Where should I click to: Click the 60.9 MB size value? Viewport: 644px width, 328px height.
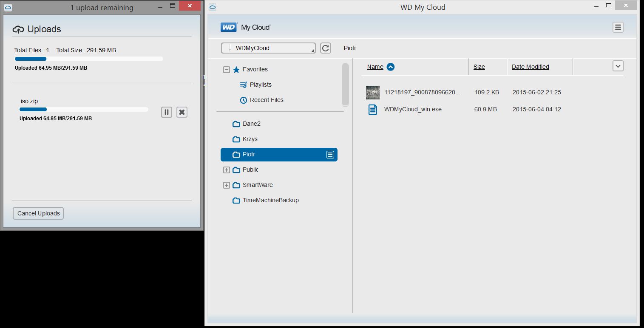pos(485,109)
